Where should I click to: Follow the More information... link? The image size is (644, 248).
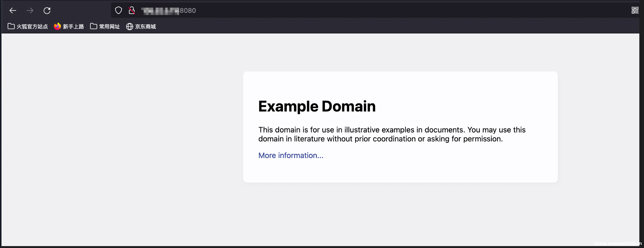[x=291, y=155]
